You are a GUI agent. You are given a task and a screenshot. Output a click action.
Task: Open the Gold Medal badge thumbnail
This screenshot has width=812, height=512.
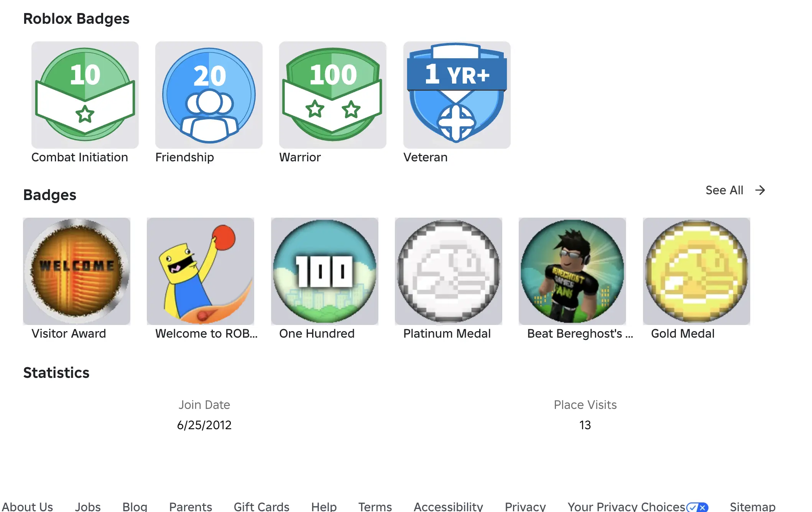click(697, 271)
